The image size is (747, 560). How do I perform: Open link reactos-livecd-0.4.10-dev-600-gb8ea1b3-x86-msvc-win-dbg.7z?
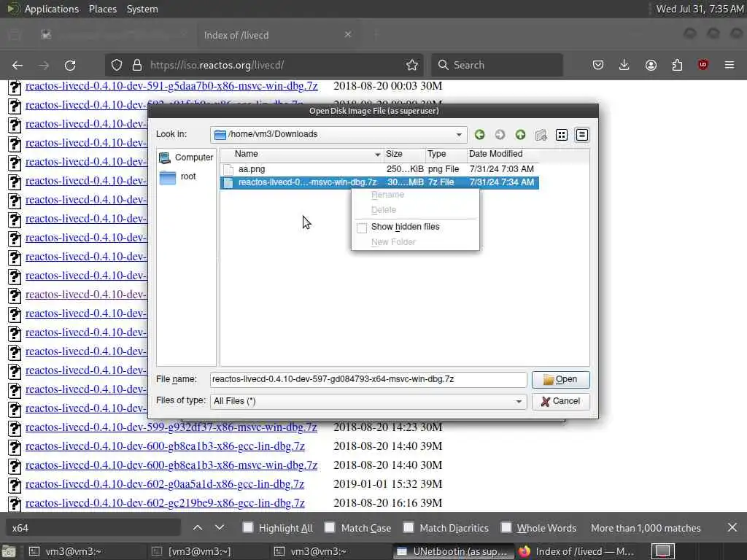pos(171,466)
